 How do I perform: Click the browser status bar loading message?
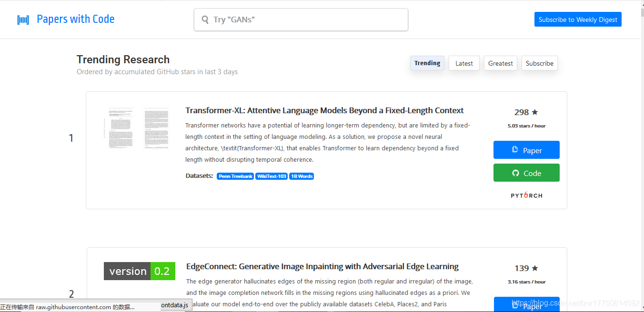(x=67, y=307)
